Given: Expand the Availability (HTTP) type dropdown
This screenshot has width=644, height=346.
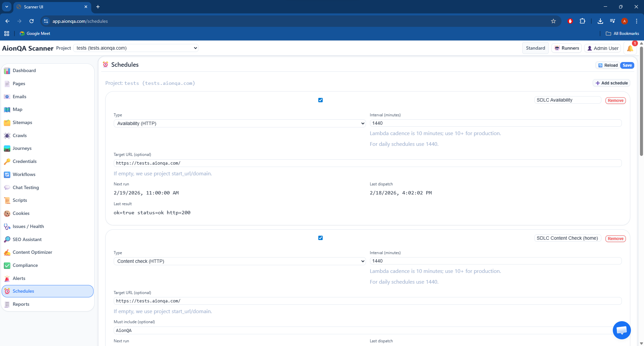Looking at the screenshot, I should tap(239, 123).
